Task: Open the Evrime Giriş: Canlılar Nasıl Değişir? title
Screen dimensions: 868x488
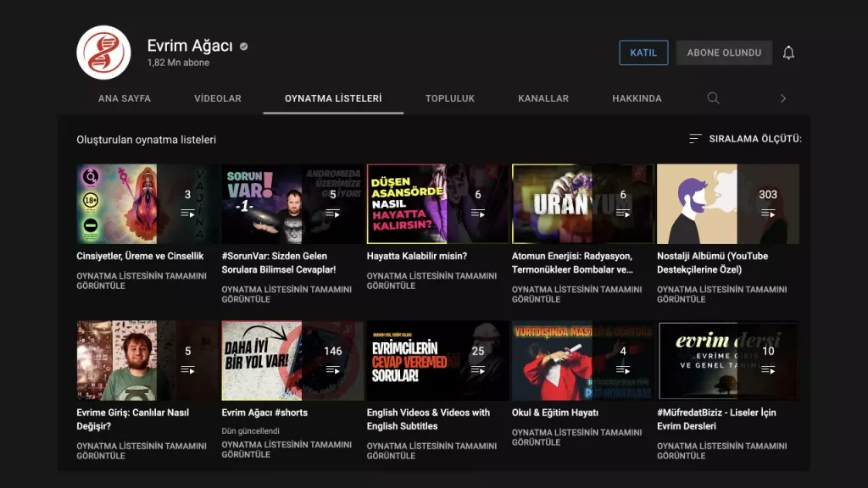Action: [x=133, y=419]
